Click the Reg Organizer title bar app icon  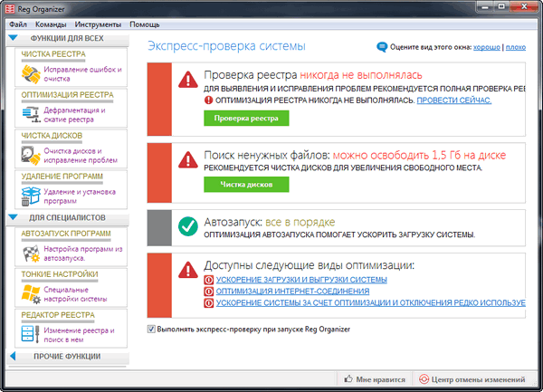[10, 9]
